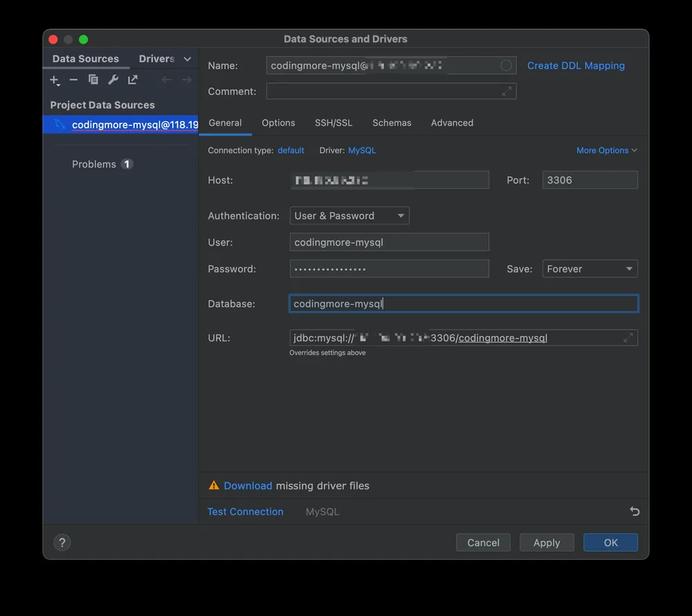Image resolution: width=692 pixels, height=616 pixels.
Task: Focus the Name input field
Action: (391, 65)
